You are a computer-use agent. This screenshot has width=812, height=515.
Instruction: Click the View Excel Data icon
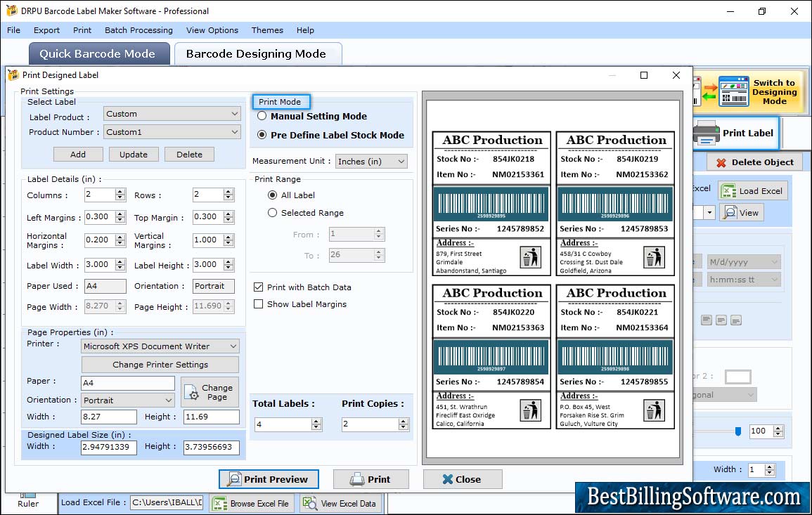tap(309, 503)
